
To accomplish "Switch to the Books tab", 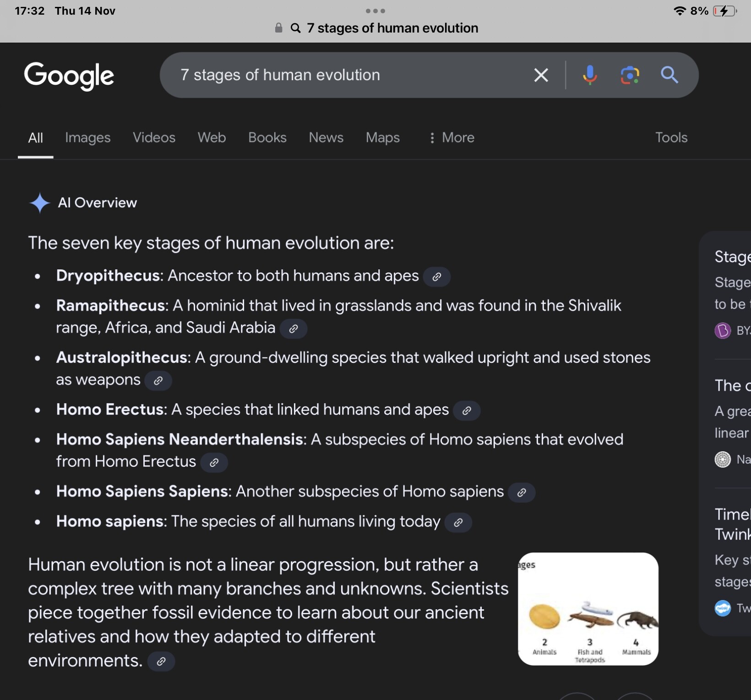I will (x=267, y=138).
